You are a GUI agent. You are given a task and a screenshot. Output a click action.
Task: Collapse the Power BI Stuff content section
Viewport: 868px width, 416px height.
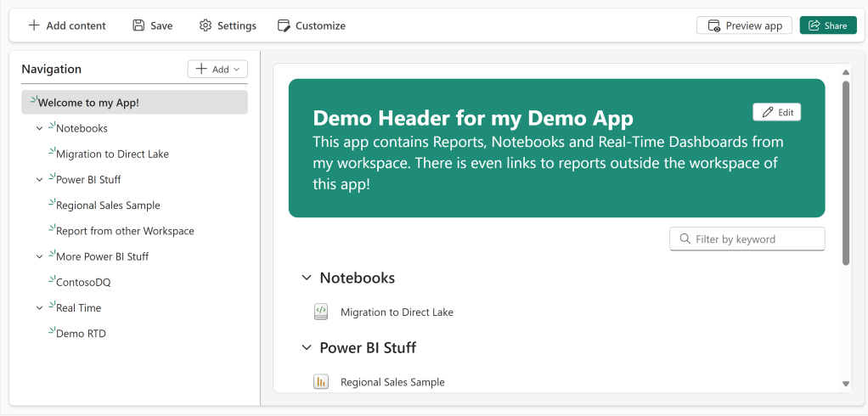click(x=306, y=348)
